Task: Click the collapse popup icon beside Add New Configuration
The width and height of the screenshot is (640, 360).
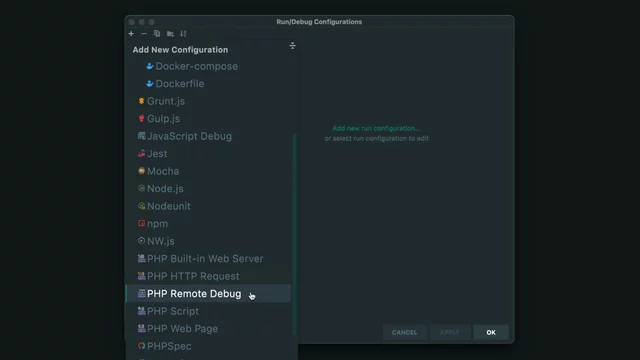Action: [292, 46]
